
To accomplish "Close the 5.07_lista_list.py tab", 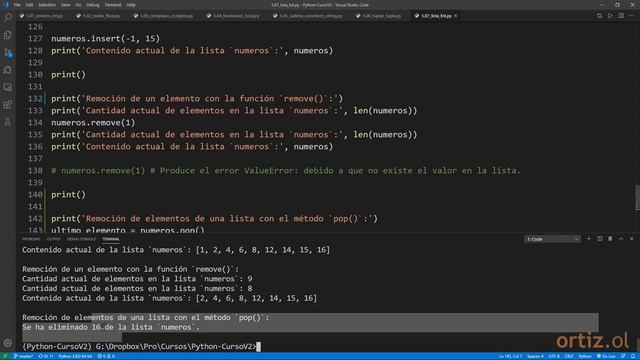I will click(x=456, y=16).
